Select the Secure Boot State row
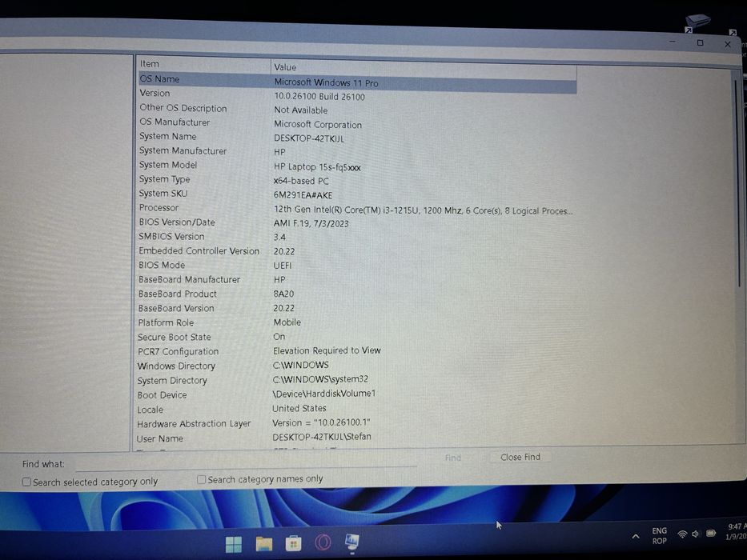Image resolution: width=747 pixels, height=560 pixels. 357,337
